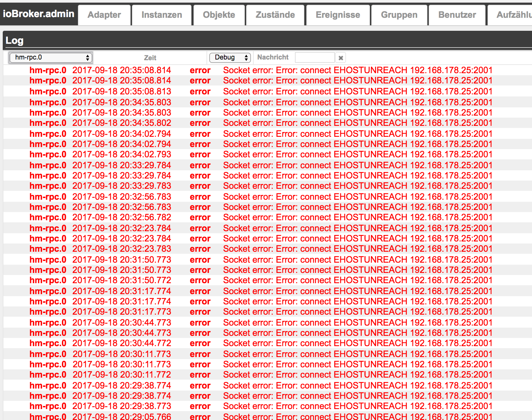Viewport: 532px width, 420px height.
Task: Click hm-rpc.0 source in the 20:29:38.773 row
Action: pos(48,406)
